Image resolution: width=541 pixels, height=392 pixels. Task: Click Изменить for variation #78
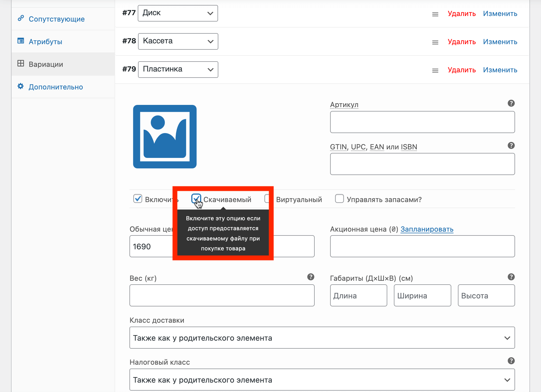coord(500,42)
